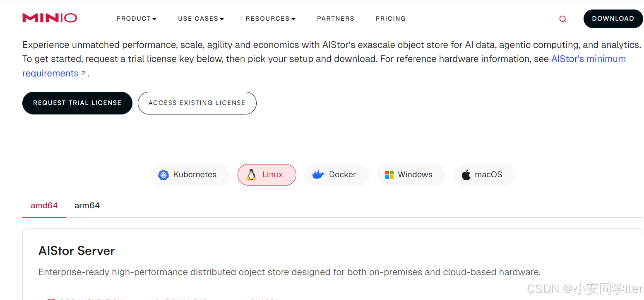
Task: Click the DOWNLOAD button in the header
Action: [613, 19]
